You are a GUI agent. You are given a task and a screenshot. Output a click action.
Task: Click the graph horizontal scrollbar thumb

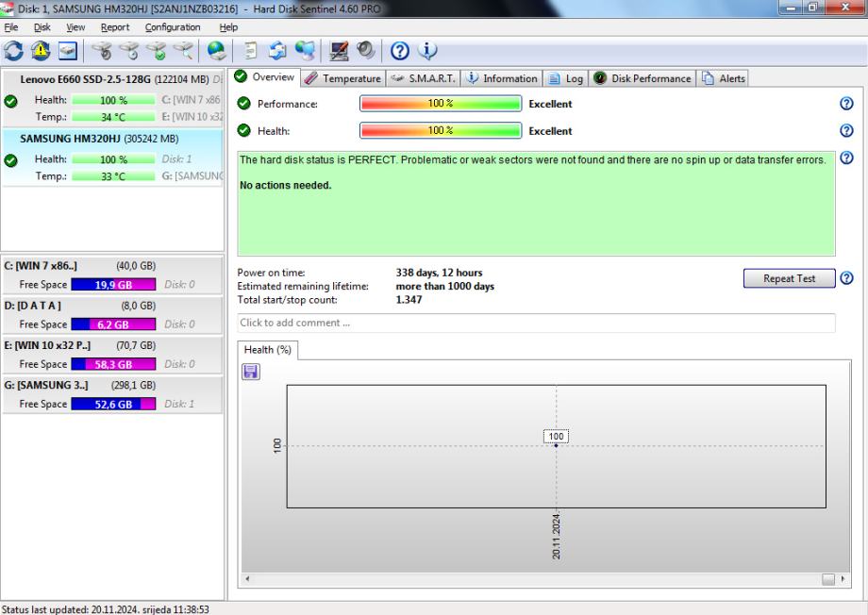tap(828, 579)
